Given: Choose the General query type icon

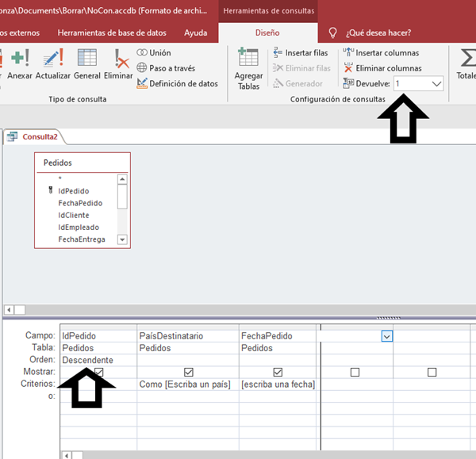Looking at the screenshot, I should point(86,63).
